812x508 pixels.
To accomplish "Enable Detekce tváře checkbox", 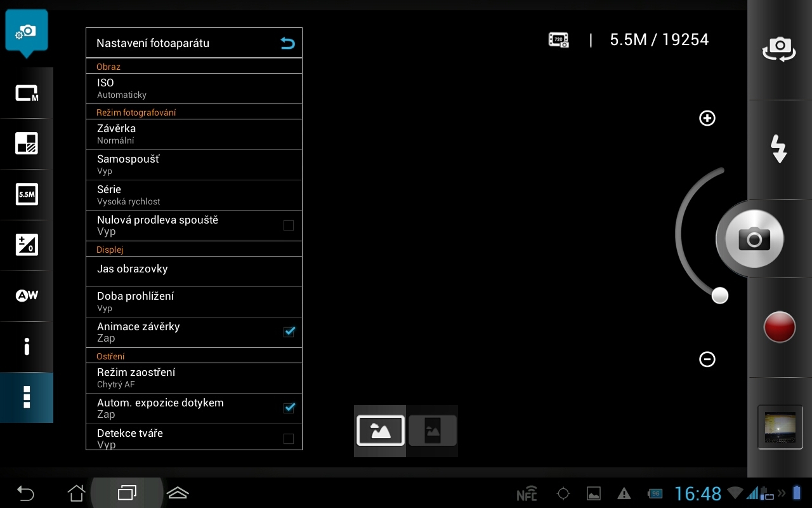I will tap(289, 438).
